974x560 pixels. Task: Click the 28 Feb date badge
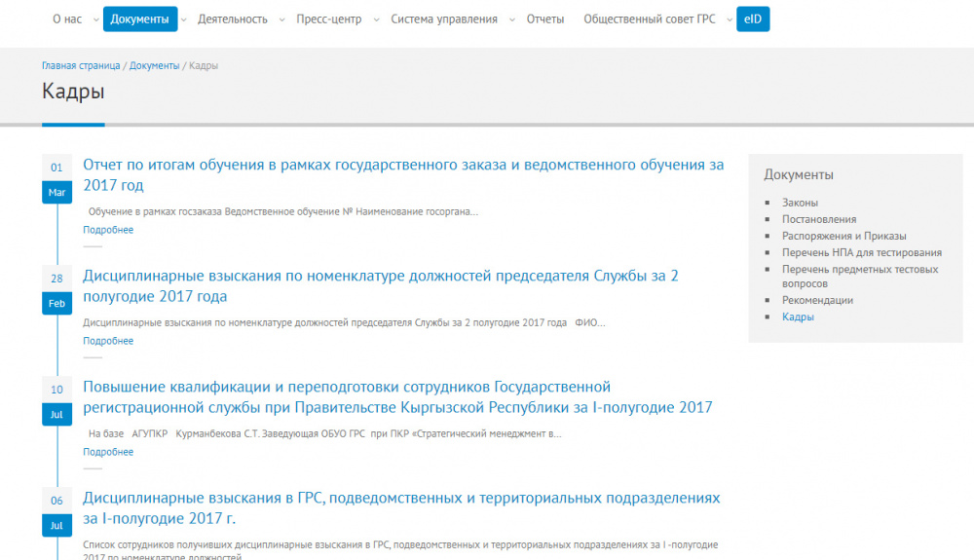pos(56,290)
